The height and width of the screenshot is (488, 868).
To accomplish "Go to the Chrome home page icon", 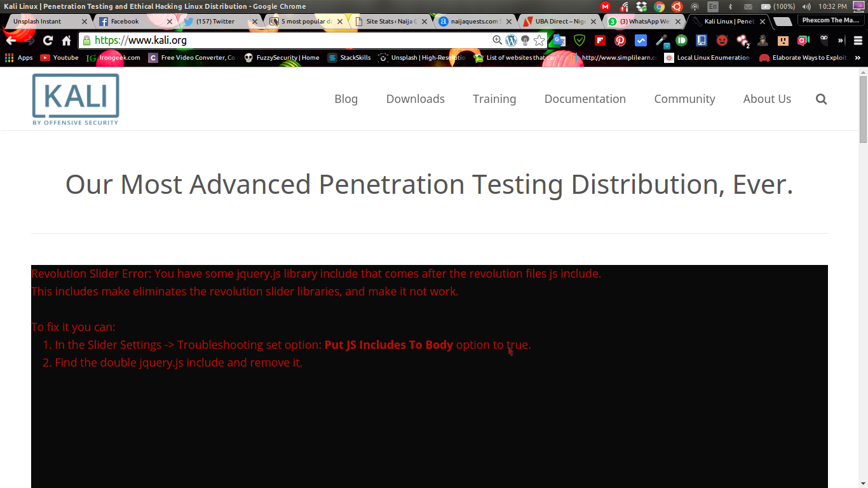I will 66,41.
